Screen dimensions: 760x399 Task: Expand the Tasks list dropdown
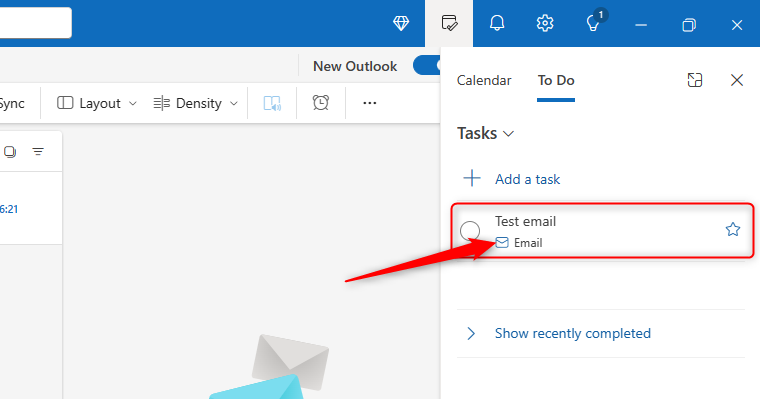(485, 133)
